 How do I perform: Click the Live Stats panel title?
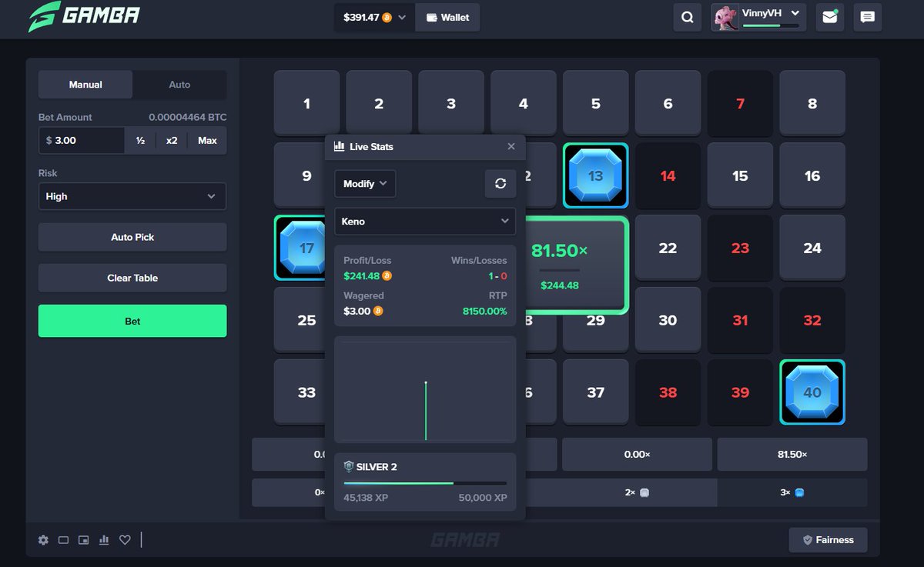pyautogui.click(x=371, y=146)
